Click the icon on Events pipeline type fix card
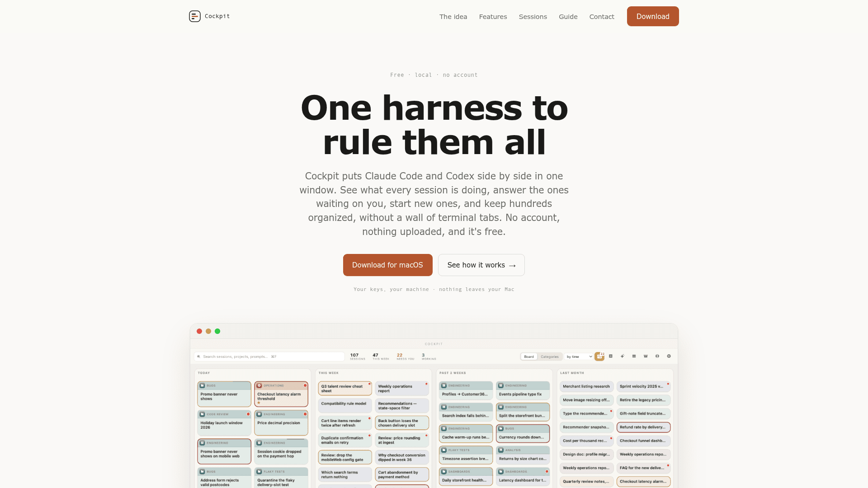Viewport: 868px width, 488px height. tap(501, 385)
